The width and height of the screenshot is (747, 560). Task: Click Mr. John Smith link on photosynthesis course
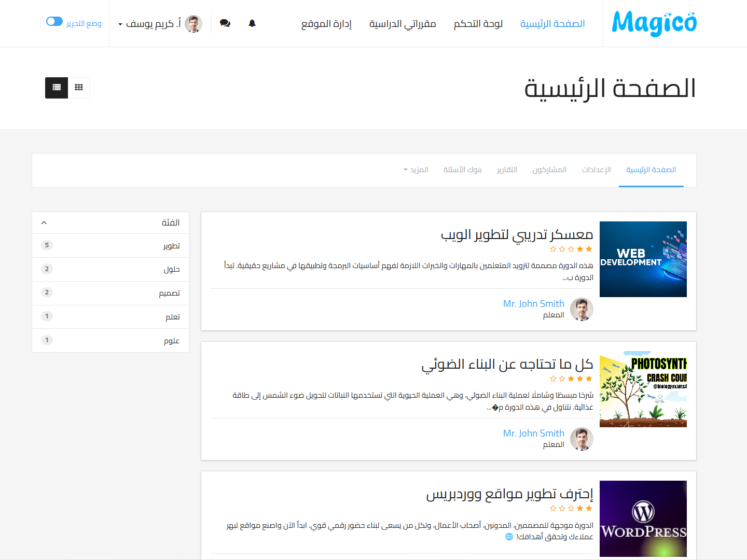point(533,433)
